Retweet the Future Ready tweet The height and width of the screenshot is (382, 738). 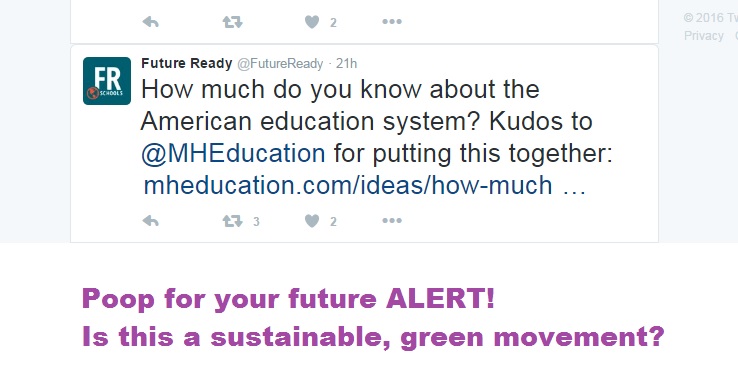[233, 221]
